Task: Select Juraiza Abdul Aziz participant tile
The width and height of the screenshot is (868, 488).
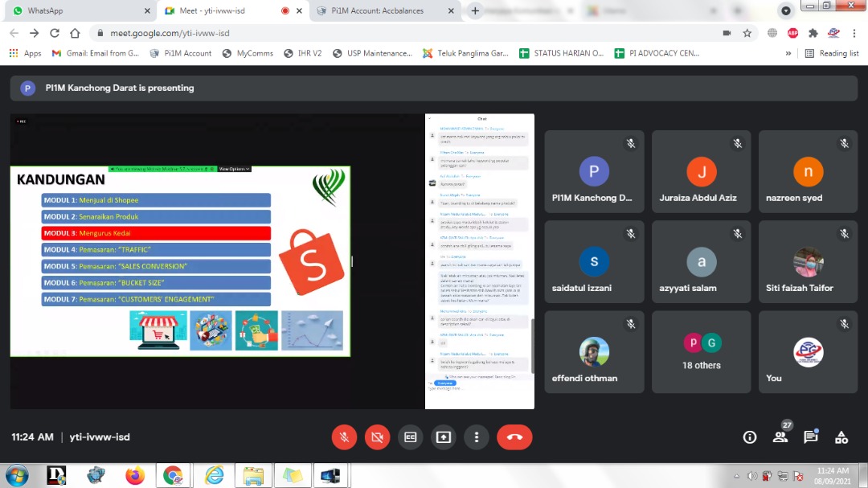Action: (x=702, y=172)
